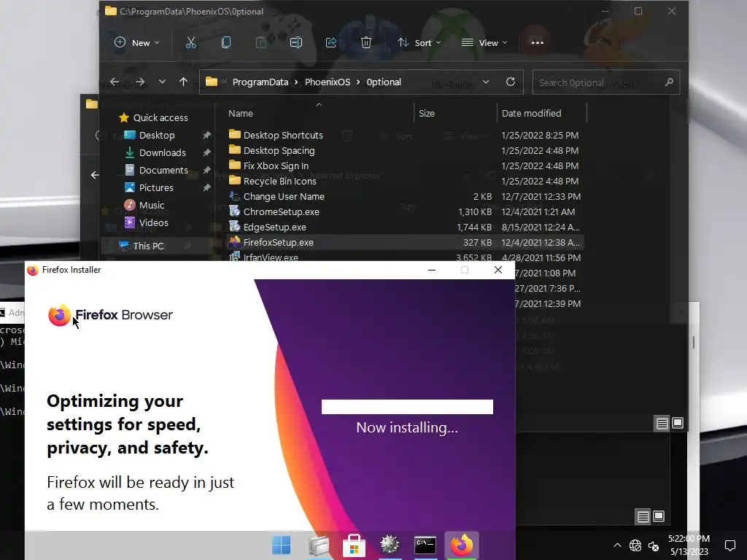Click the muted volume tray icon

[x=654, y=545]
